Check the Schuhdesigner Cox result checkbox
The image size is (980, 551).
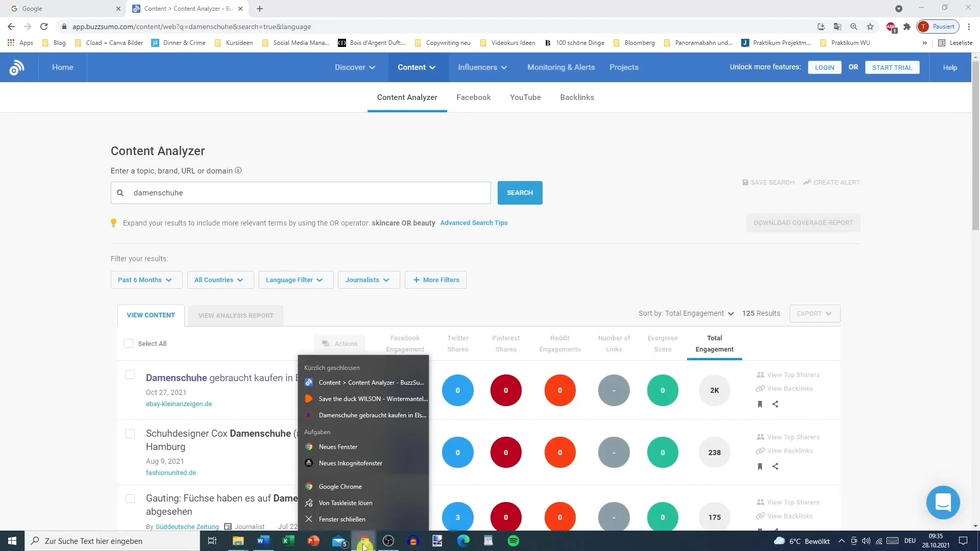pyautogui.click(x=130, y=434)
